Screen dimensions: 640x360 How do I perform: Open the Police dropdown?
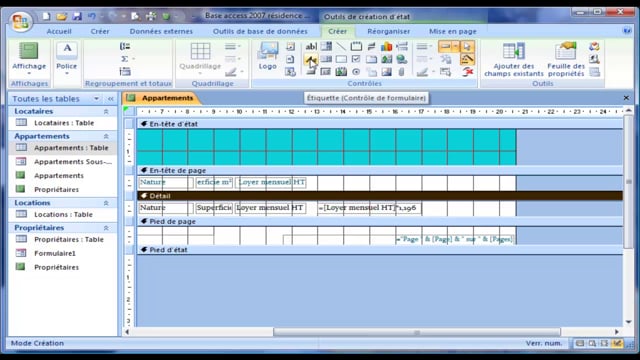[67, 60]
